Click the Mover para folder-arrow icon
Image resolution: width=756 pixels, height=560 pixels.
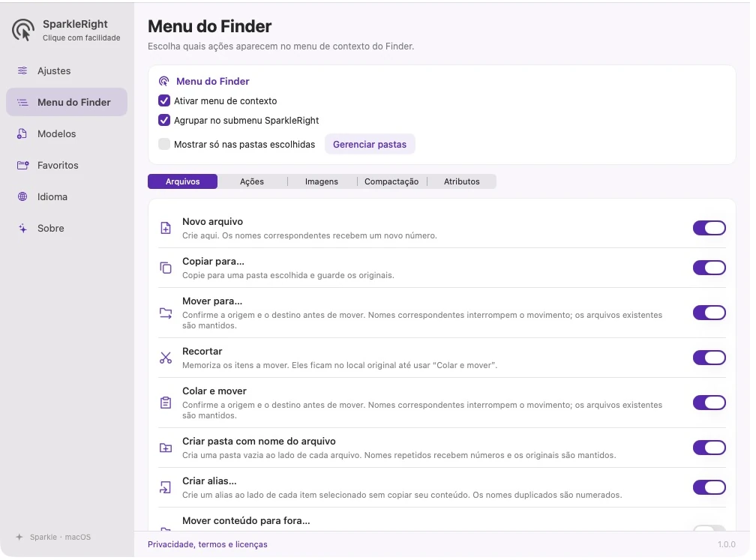click(165, 313)
